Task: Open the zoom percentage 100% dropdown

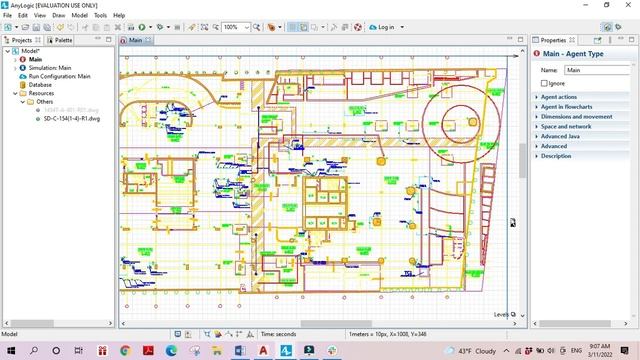Action: click(x=247, y=27)
